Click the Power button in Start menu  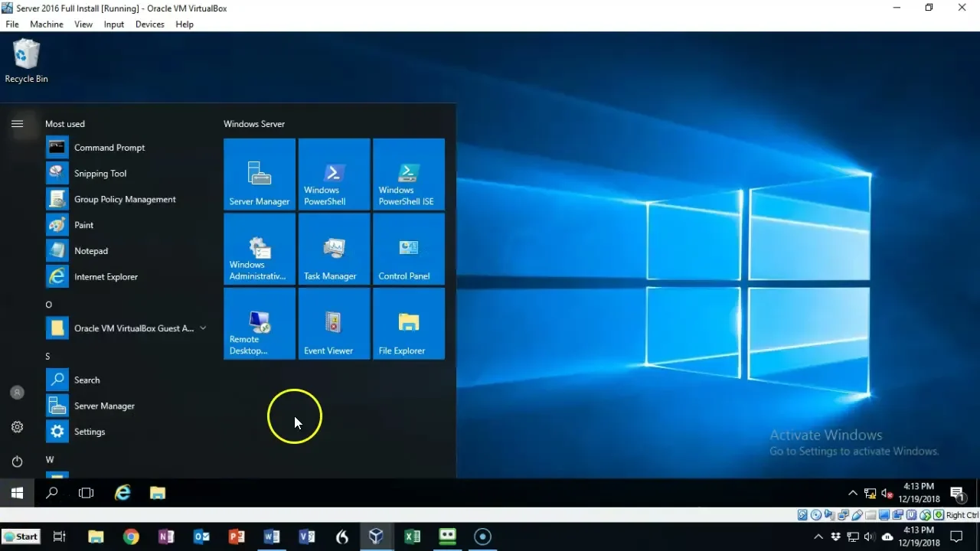18,461
